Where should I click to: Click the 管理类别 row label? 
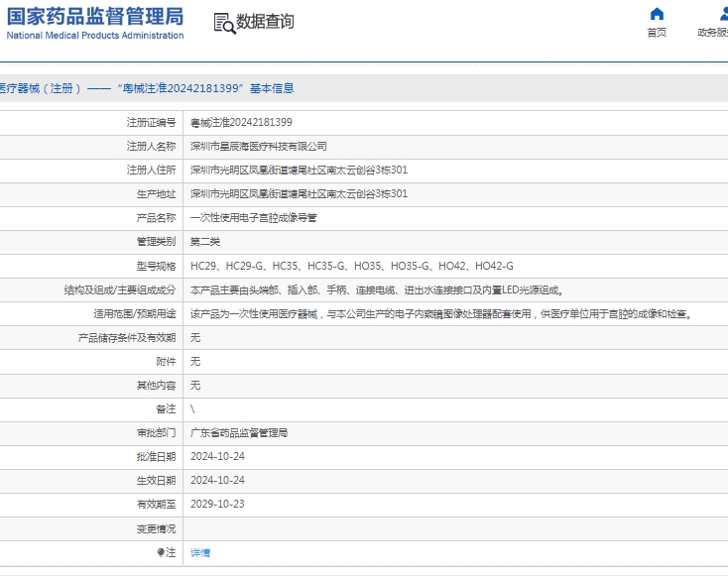click(x=157, y=242)
